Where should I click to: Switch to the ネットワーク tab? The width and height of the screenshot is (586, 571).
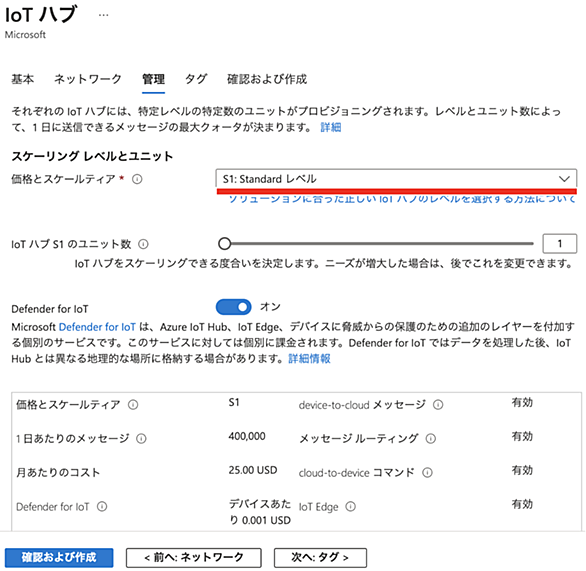click(88, 79)
